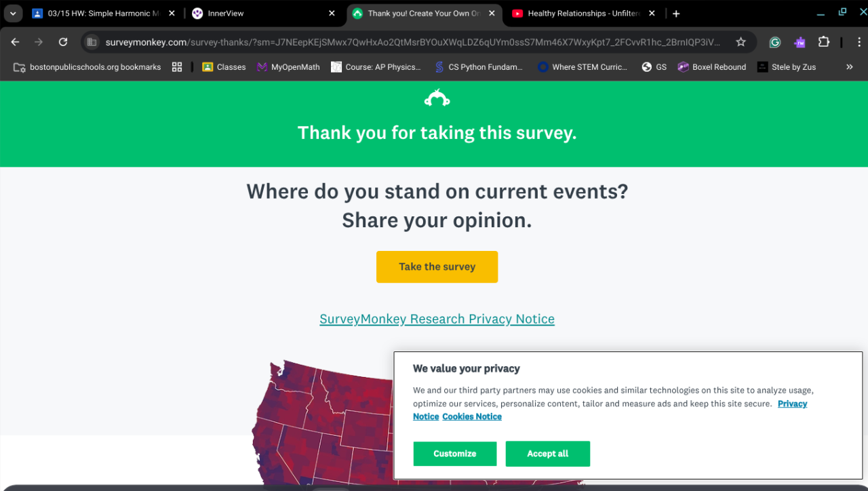Screen dimensions: 868x491
Task: Customize cookie preferences
Action: [x=454, y=454]
